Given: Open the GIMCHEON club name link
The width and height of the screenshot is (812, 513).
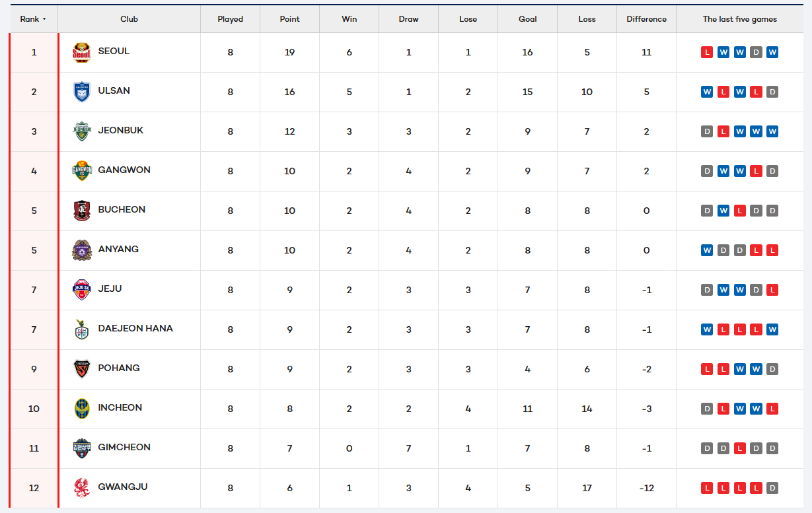Looking at the screenshot, I should 124,447.
